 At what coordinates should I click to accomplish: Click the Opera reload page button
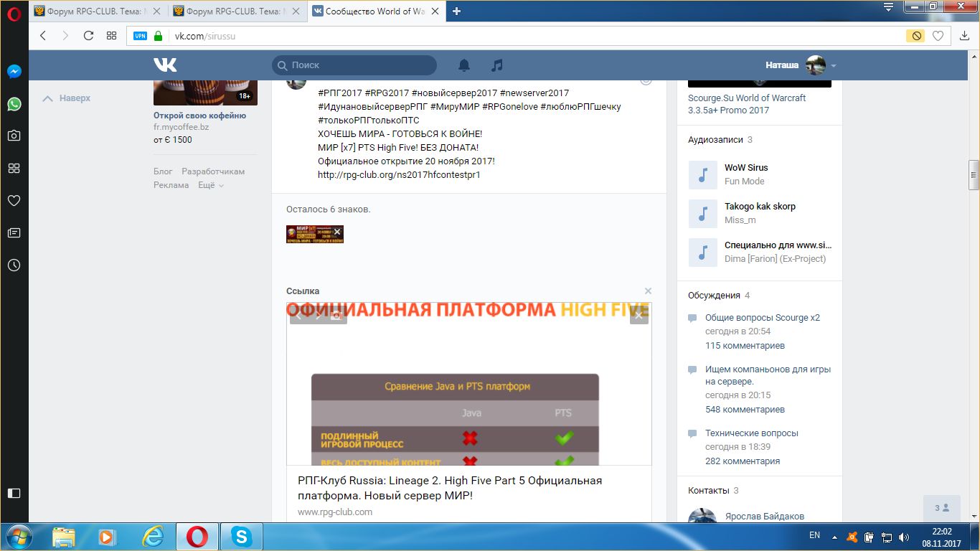(x=88, y=36)
